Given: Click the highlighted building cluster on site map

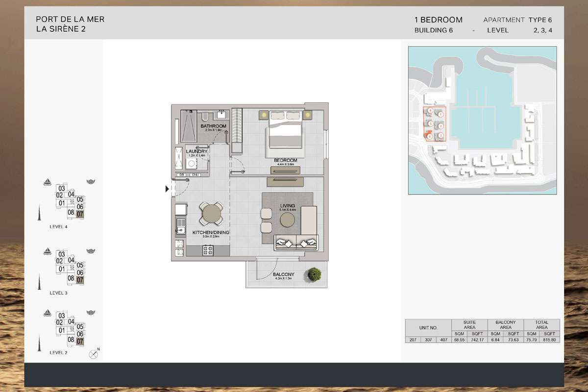Looking at the screenshot, I should point(435,124).
